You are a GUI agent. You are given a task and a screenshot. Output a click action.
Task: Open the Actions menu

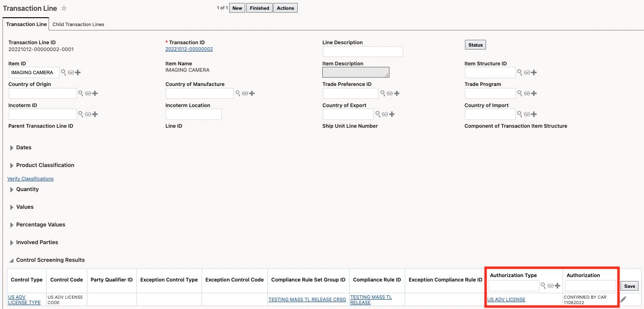pos(285,8)
